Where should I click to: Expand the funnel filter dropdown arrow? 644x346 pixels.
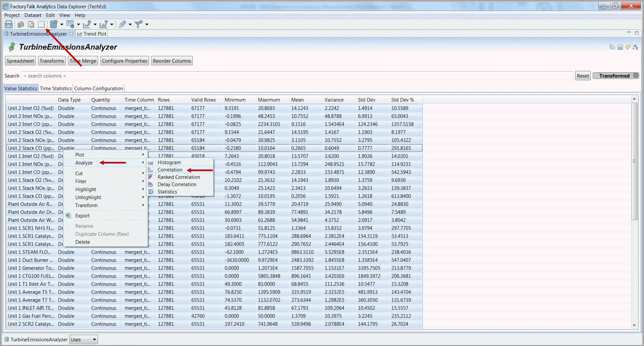coord(147,24)
